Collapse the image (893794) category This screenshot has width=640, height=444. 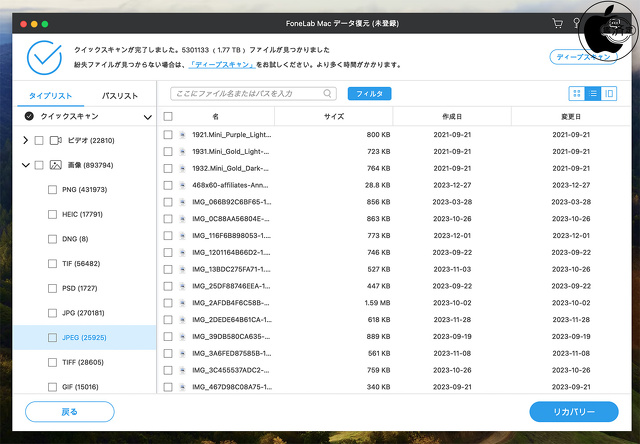tap(25, 165)
